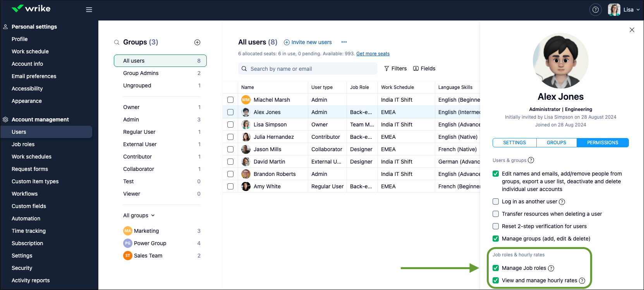Select Alex Jones row checkbox
This screenshot has height=290, width=644.
point(230,112)
